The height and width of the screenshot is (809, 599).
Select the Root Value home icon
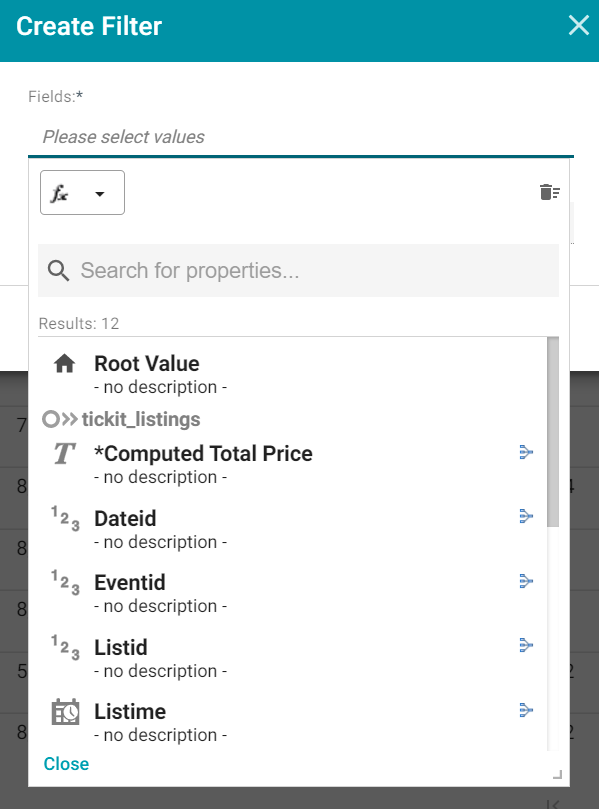coord(64,364)
